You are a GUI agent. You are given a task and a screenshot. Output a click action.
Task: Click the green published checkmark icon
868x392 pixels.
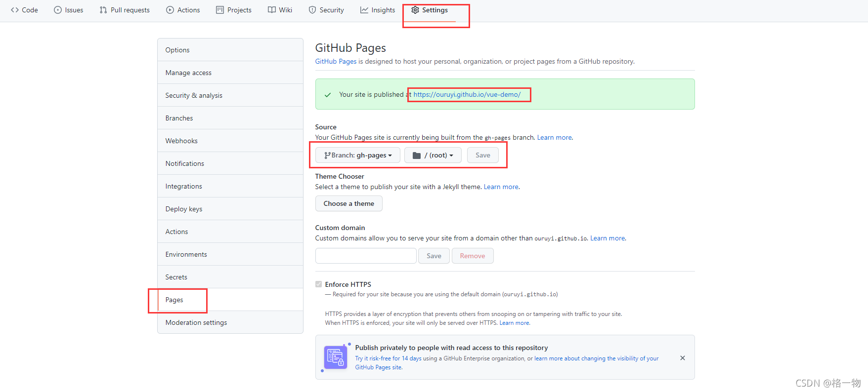coord(328,95)
